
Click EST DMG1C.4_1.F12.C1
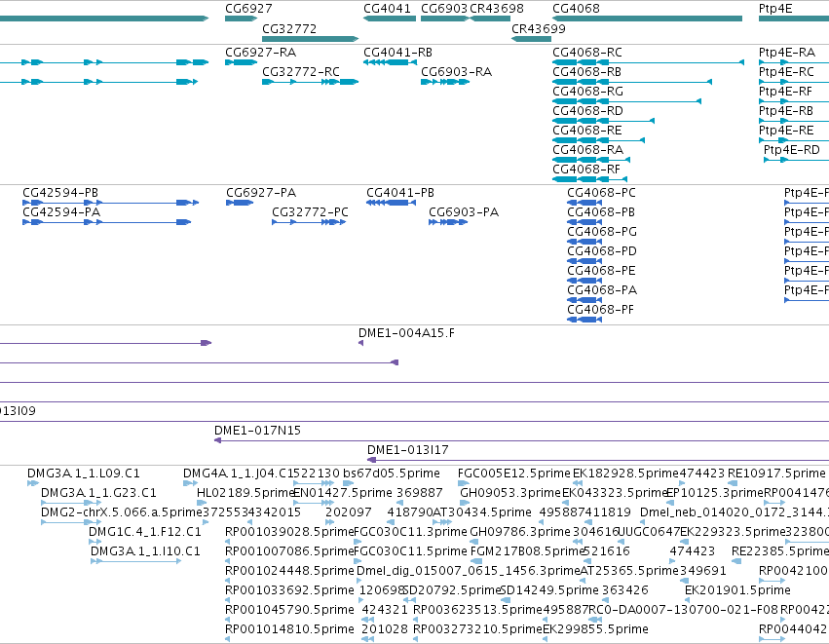tap(145, 532)
